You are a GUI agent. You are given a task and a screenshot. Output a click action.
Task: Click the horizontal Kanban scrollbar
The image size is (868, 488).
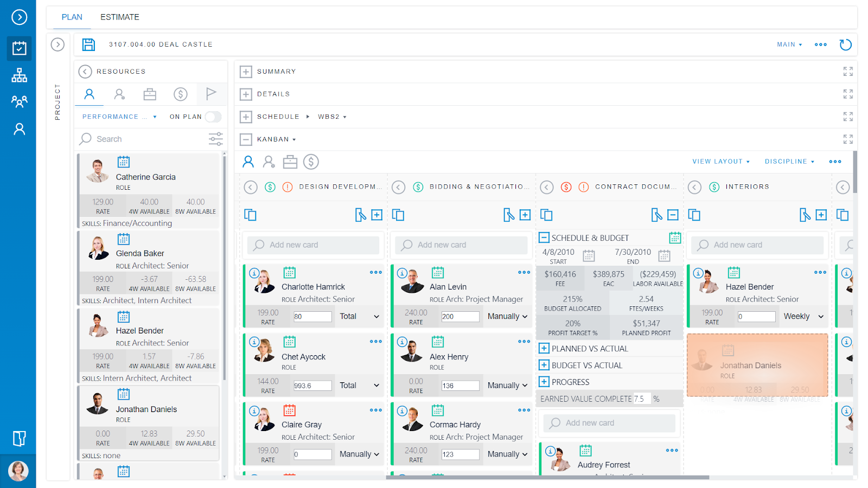[548, 477]
